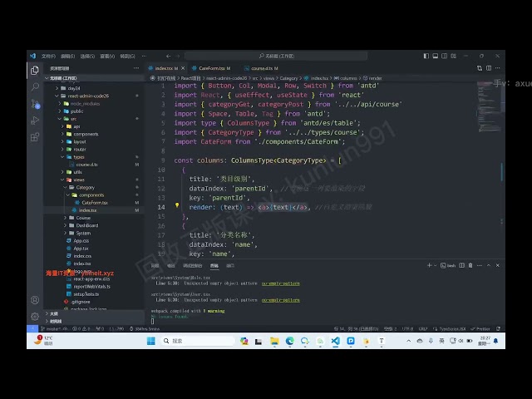
Task: Expand the Dashboard folder
Action: (86, 225)
